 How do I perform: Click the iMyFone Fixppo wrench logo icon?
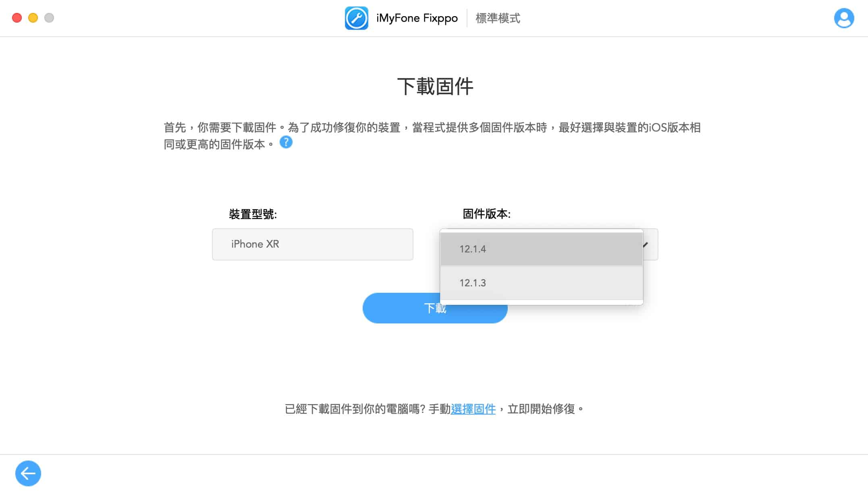(x=356, y=18)
